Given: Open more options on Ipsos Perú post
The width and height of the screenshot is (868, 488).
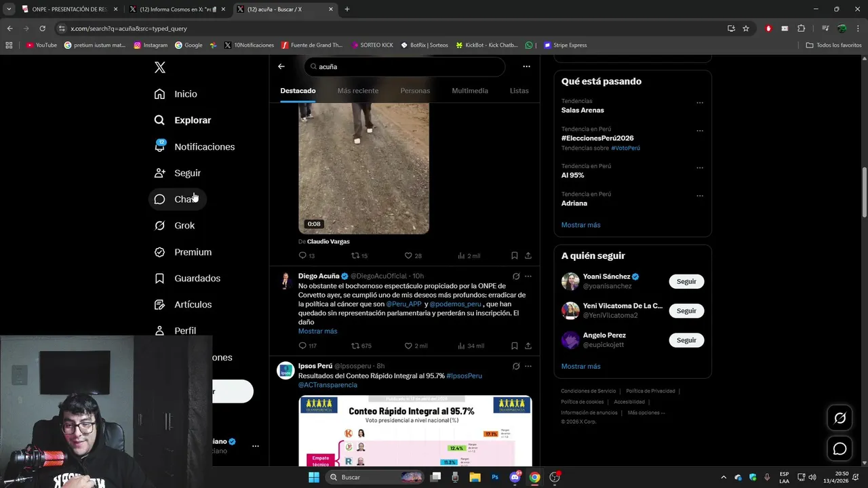Looking at the screenshot, I should (x=528, y=366).
